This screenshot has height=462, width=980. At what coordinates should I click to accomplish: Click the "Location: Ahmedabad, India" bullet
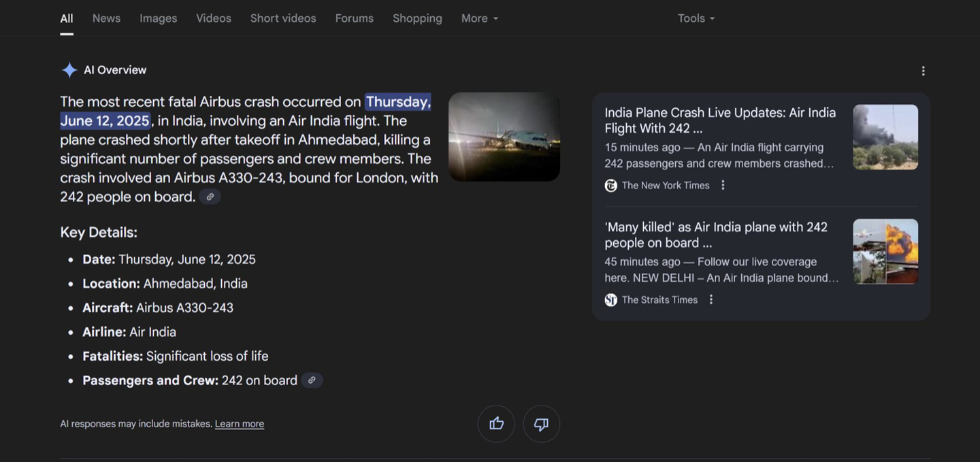click(165, 284)
